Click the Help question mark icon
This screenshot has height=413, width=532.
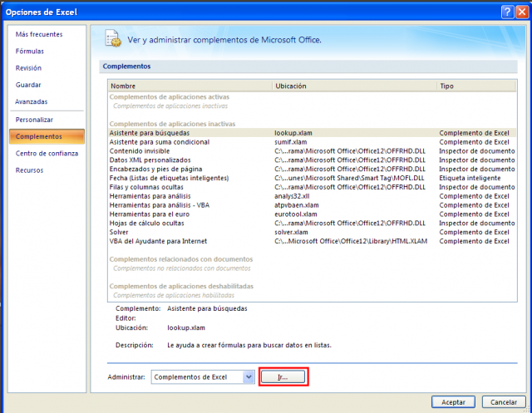(507, 12)
